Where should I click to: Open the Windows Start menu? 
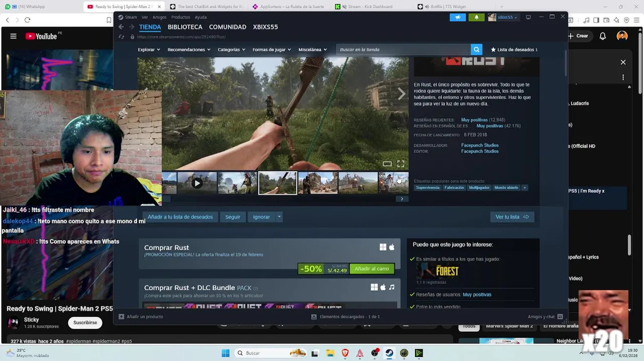(225, 353)
